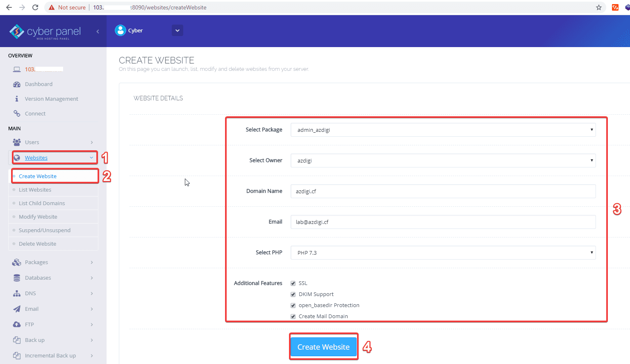Click the DNS sitemap icon
Screen dimensions: 630x364
pyautogui.click(x=17, y=294)
